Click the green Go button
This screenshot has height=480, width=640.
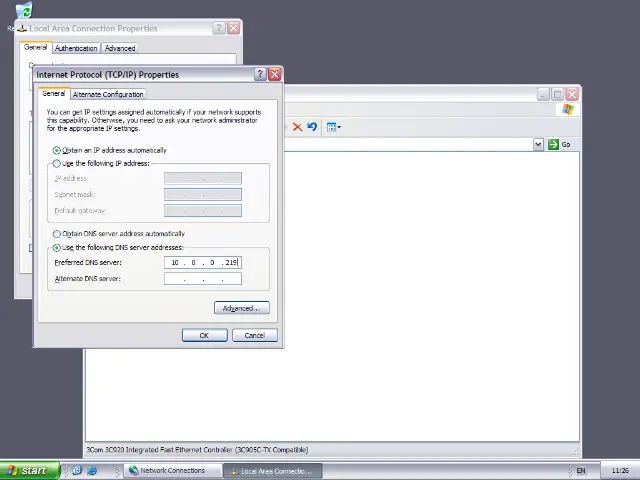559,144
